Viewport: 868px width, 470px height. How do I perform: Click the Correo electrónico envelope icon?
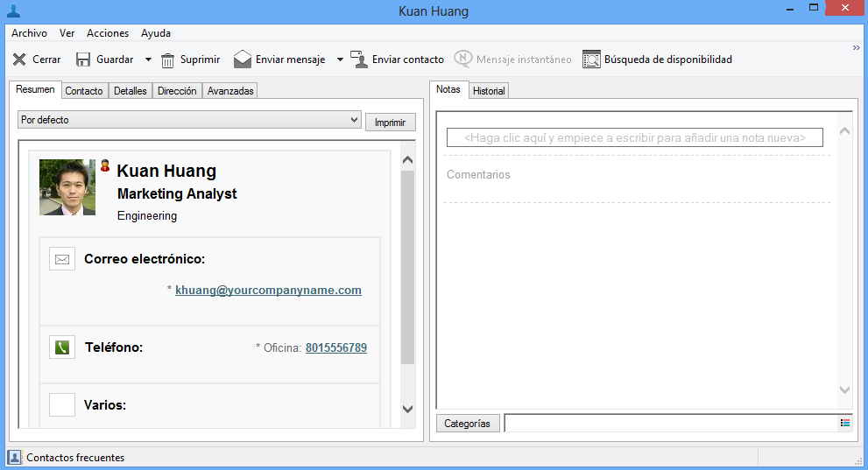tap(62, 259)
